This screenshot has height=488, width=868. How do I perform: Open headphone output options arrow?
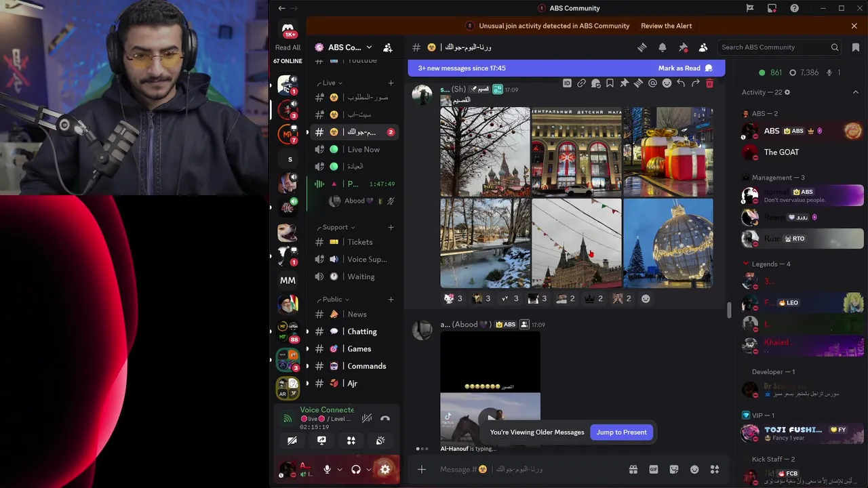point(368,469)
